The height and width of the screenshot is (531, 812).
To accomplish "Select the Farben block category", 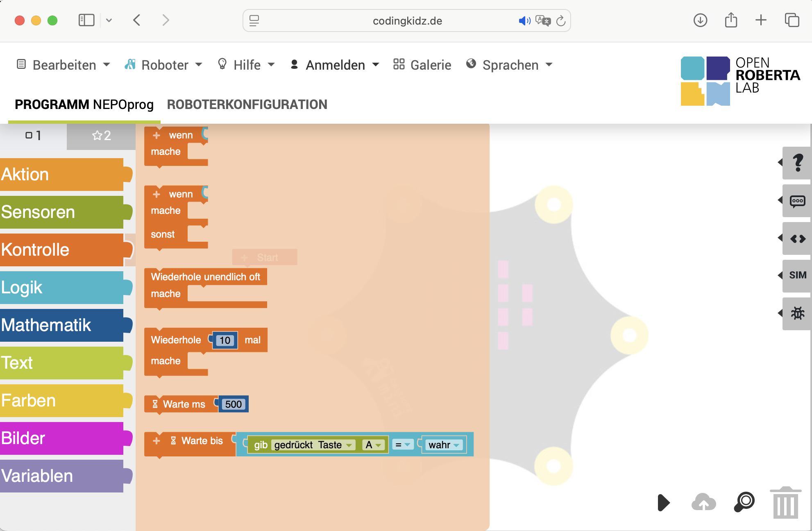I will [x=66, y=401].
